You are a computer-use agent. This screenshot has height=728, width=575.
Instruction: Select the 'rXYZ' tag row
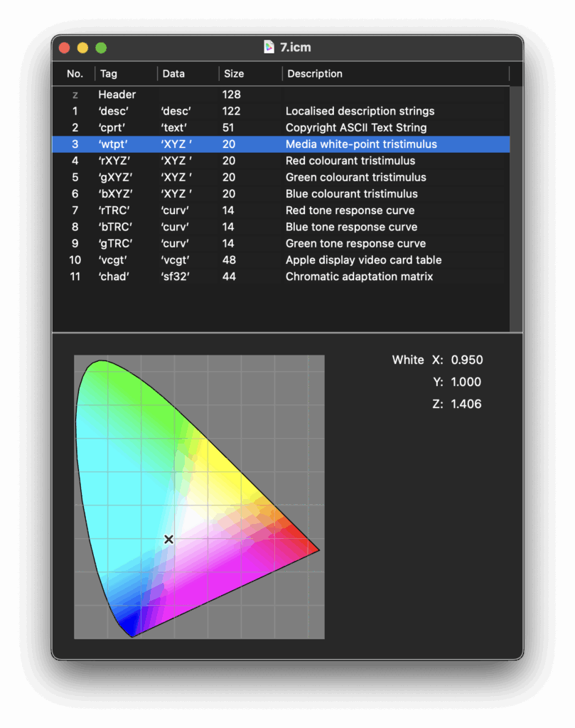(281, 161)
